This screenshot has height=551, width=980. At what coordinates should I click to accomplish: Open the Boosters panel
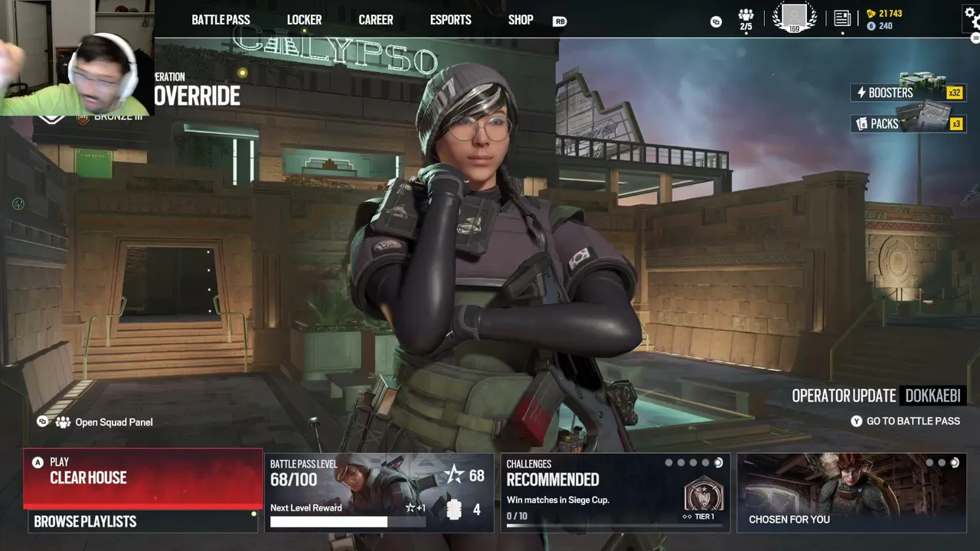coord(909,93)
